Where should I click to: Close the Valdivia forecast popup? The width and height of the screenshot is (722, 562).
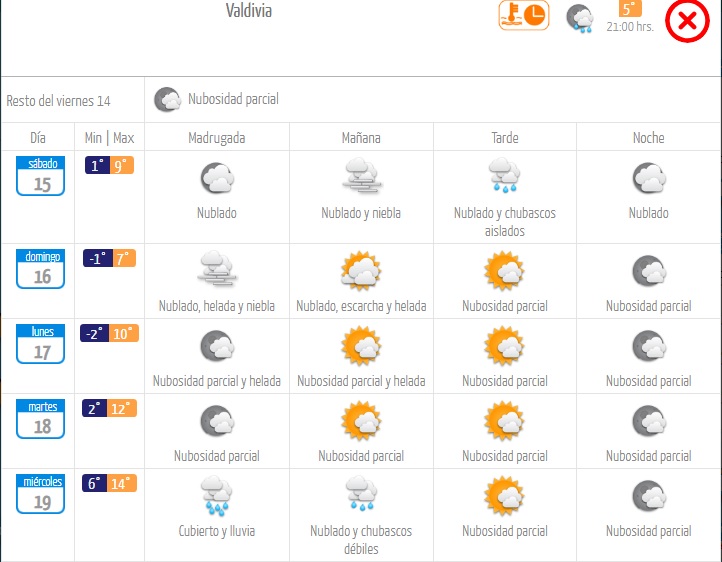687,21
